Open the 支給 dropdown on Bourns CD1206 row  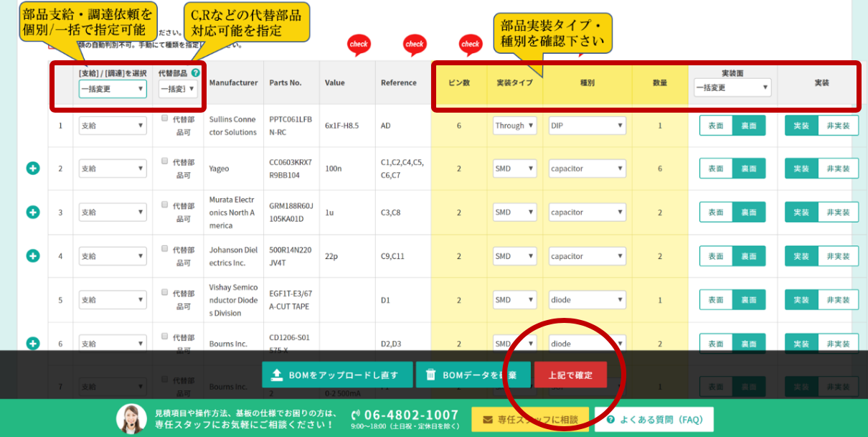click(x=113, y=344)
